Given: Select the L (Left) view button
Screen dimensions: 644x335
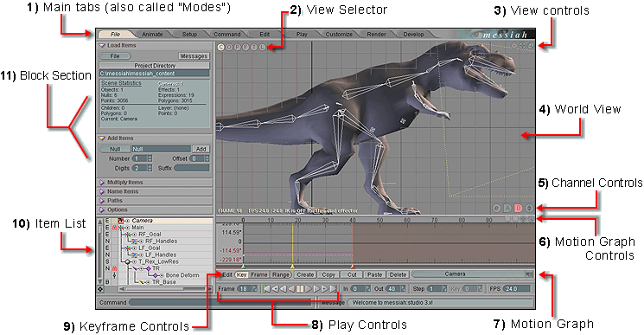Looking at the screenshot, I should pyautogui.click(x=262, y=48).
